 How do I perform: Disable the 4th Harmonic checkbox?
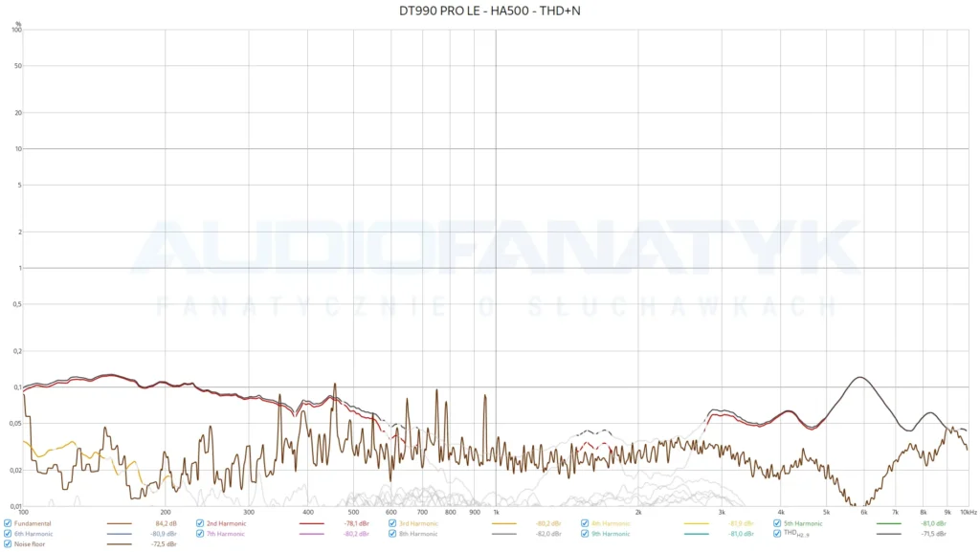coord(585,523)
